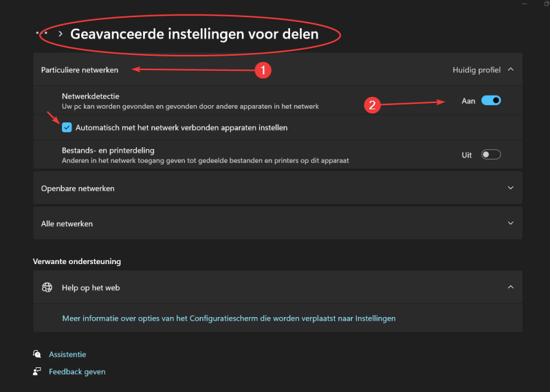Click the breadcrumb arrow before the page title
Image resolution: width=550 pixels, height=392 pixels.
pos(60,34)
